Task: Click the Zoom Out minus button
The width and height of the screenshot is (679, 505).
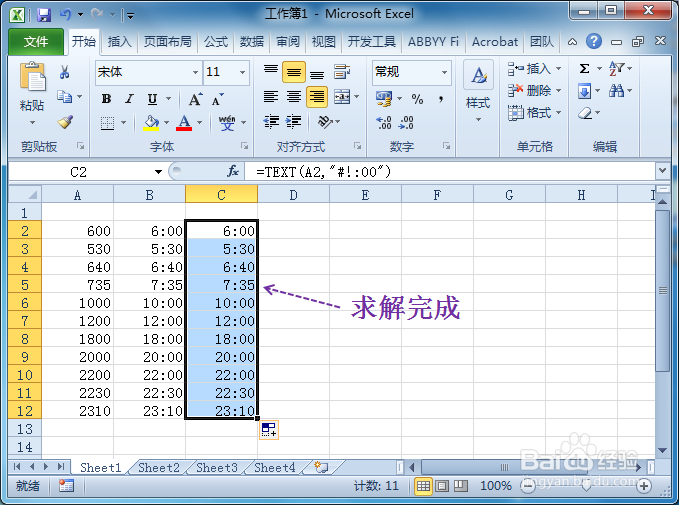Action: 528,486
